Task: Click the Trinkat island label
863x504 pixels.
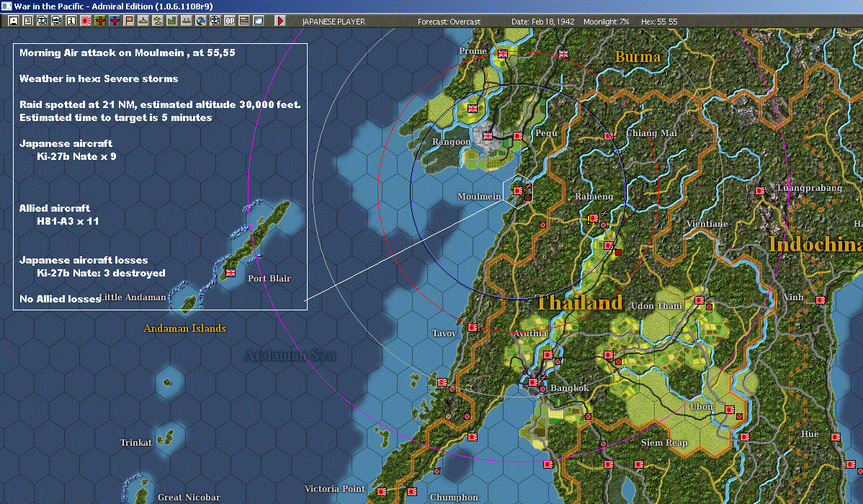Action: coord(136,442)
